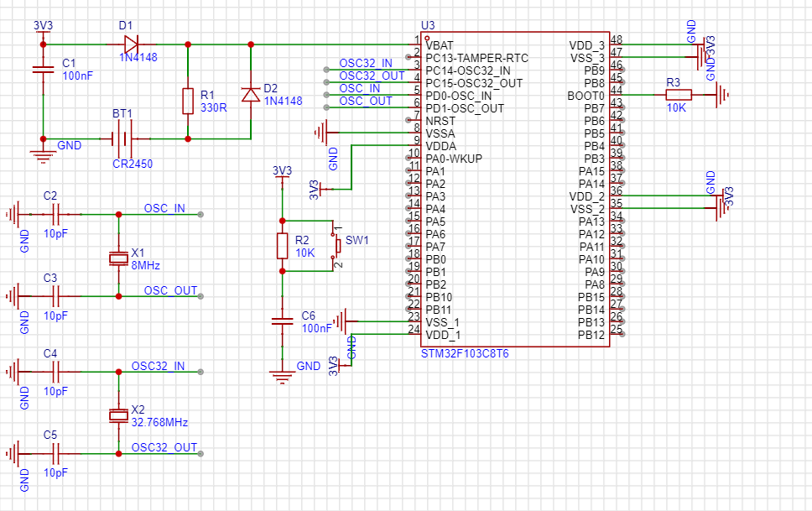Select capacitor C3 symbol
Screen dimensions: 812x511
(55, 296)
